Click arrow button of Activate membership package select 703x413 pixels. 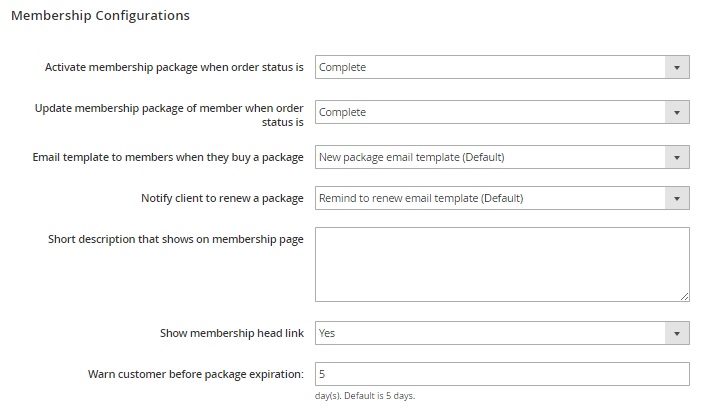pos(677,67)
